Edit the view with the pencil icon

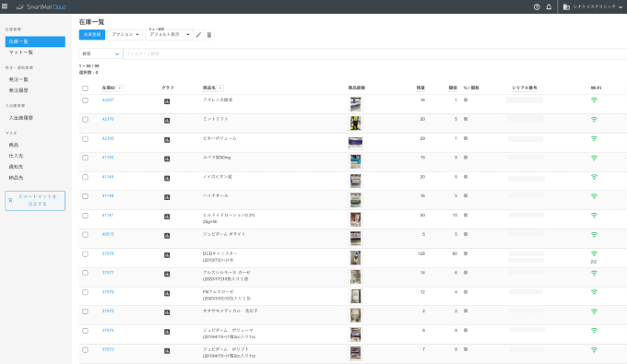click(198, 35)
